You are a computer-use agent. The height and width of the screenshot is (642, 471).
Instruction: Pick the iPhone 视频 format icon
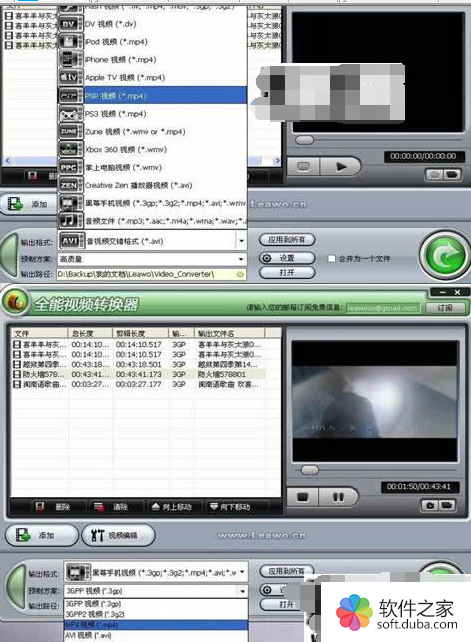70,60
